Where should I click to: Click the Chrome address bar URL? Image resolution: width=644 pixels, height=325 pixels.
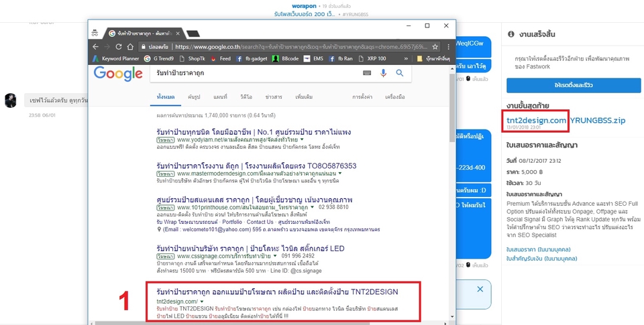tap(302, 47)
